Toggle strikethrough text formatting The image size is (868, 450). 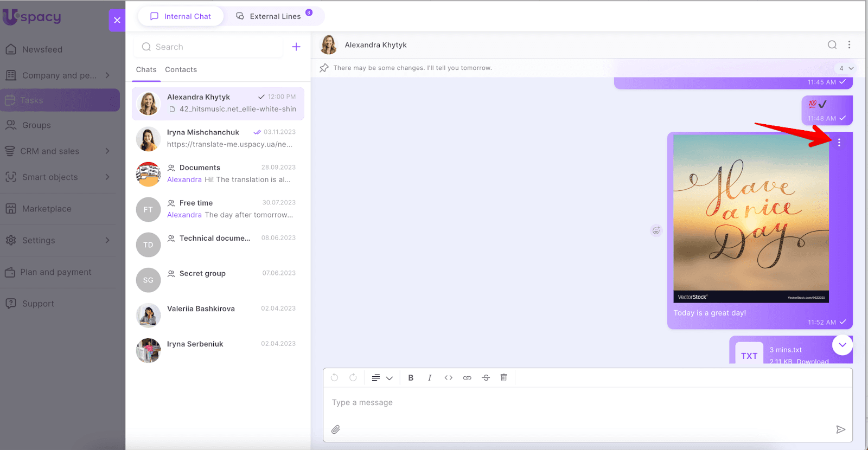[486, 378]
